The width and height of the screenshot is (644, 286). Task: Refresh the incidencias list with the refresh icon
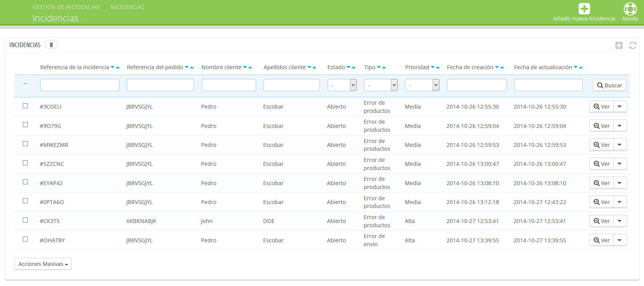coord(633,45)
